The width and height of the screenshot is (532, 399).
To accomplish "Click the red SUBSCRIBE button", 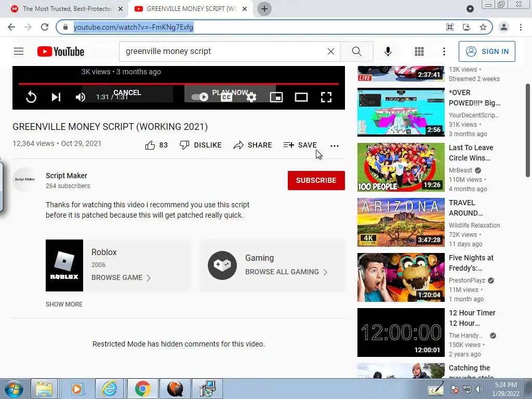I will tap(316, 180).
